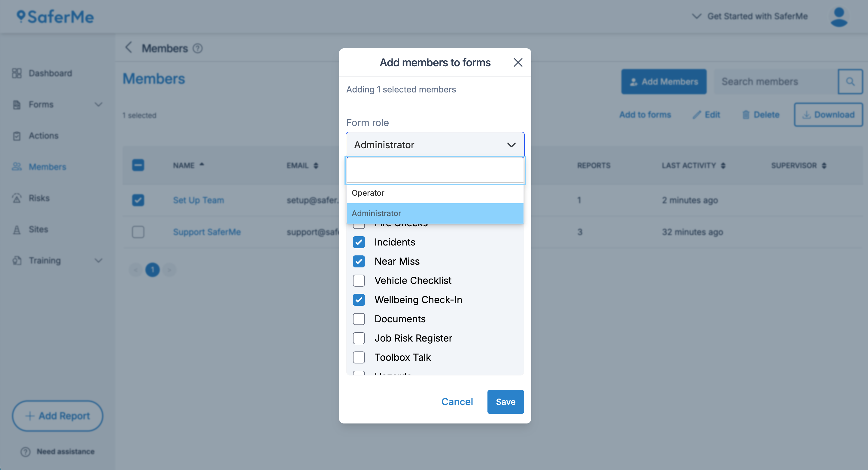
Task: Open the Sites section icon
Action: 17,229
